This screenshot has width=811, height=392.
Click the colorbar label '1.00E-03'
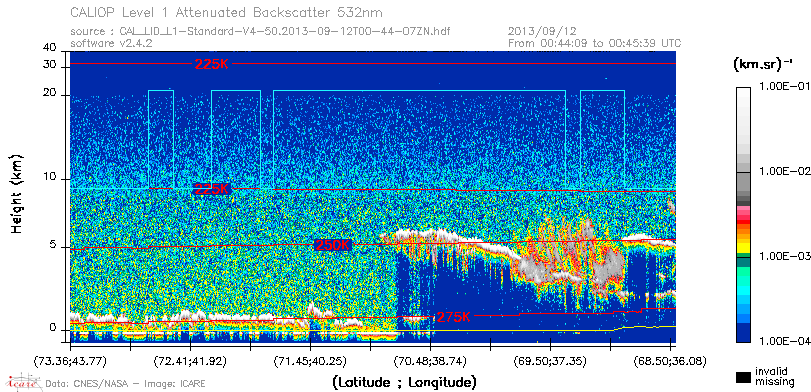click(x=784, y=257)
